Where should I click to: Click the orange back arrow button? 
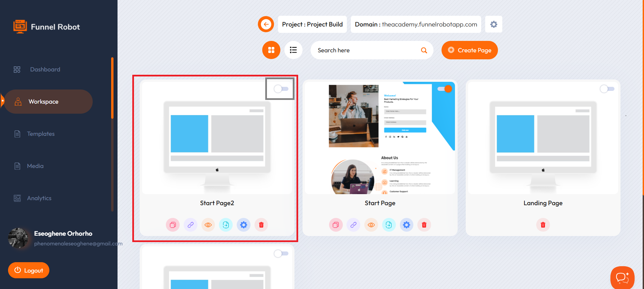click(x=266, y=24)
